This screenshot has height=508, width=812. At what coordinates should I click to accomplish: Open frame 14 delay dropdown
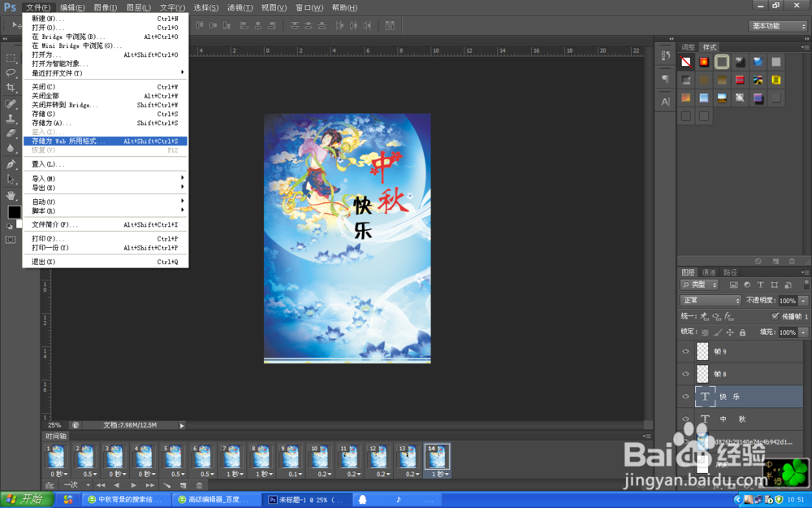[439, 474]
